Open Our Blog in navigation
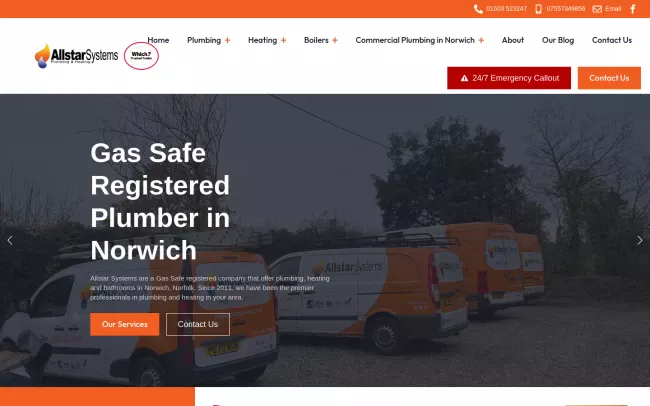The image size is (650, 406). 558,40
